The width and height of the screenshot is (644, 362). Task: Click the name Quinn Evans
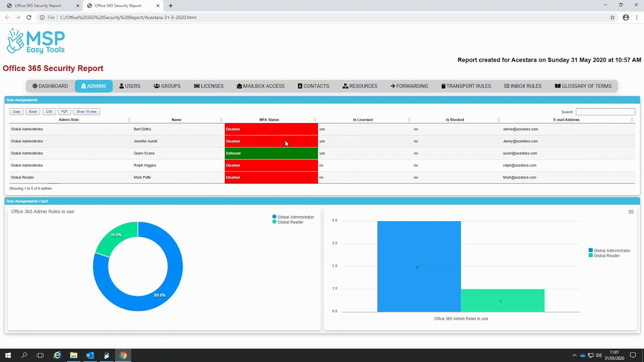[144, 153]
